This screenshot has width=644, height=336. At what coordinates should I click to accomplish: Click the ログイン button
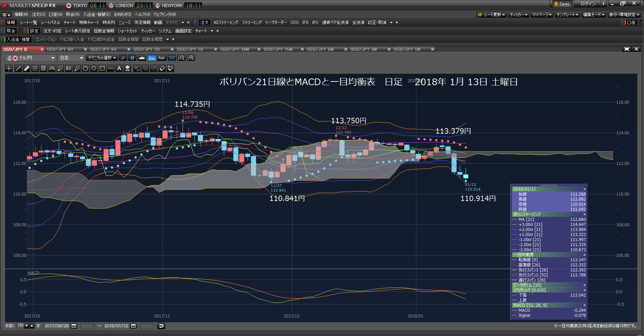pyautogui.click(x=588, y=4)
